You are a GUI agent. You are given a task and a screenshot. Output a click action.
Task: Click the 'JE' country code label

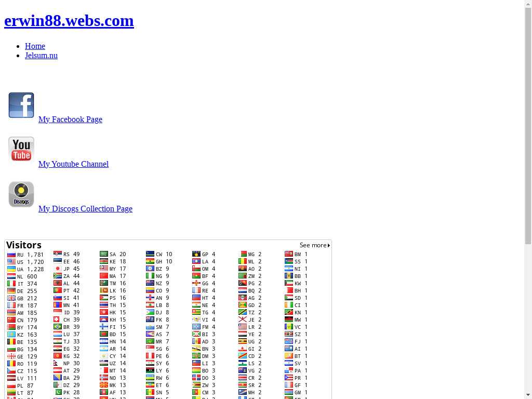251,320
